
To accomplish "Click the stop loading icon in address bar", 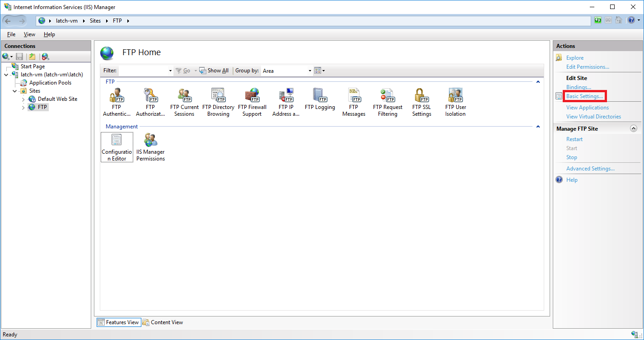I will pyautogui.click(x=608, y=20).
